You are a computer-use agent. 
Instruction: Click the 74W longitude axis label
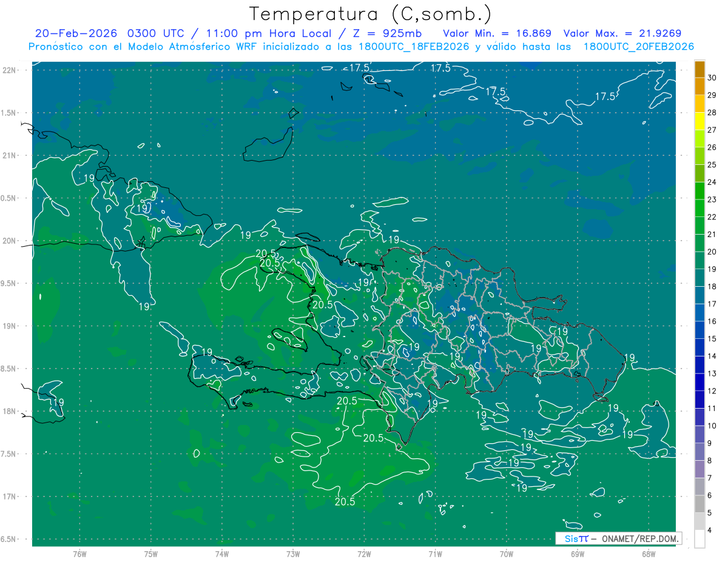pos(222,554)
